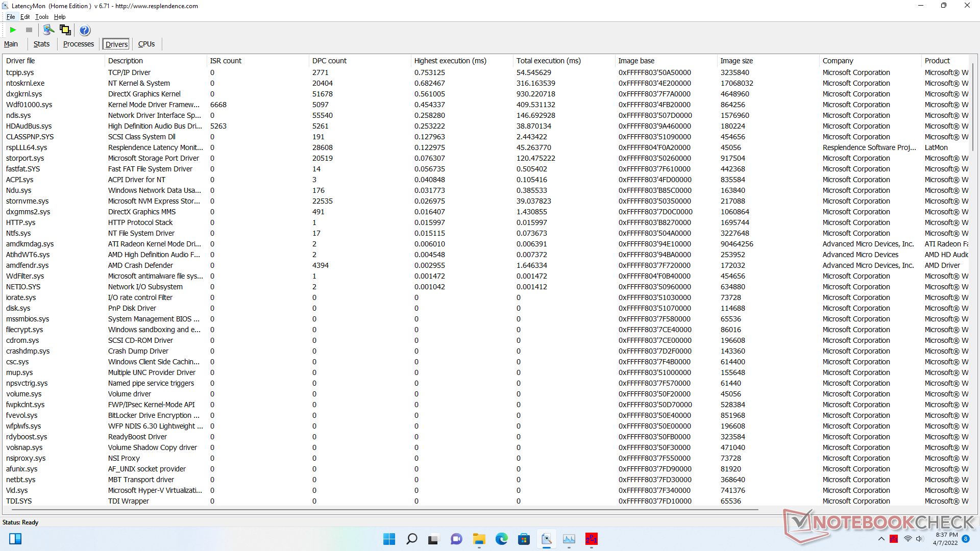The width and height of the screenshot is (980, 551).
Task: Sort by the Description column header
Action: point(156,61)
